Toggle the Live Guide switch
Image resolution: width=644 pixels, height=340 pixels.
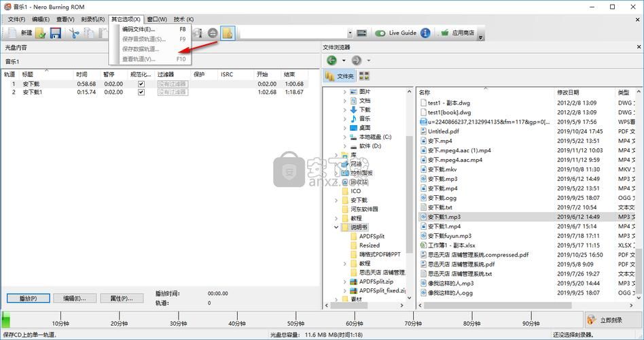coord(380,33)
